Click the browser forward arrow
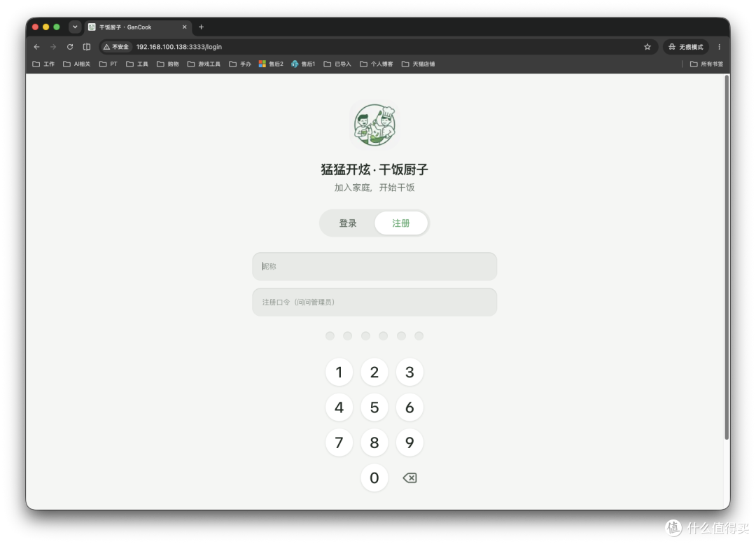This screenshot has height=544, width=756. click(53, 47)
